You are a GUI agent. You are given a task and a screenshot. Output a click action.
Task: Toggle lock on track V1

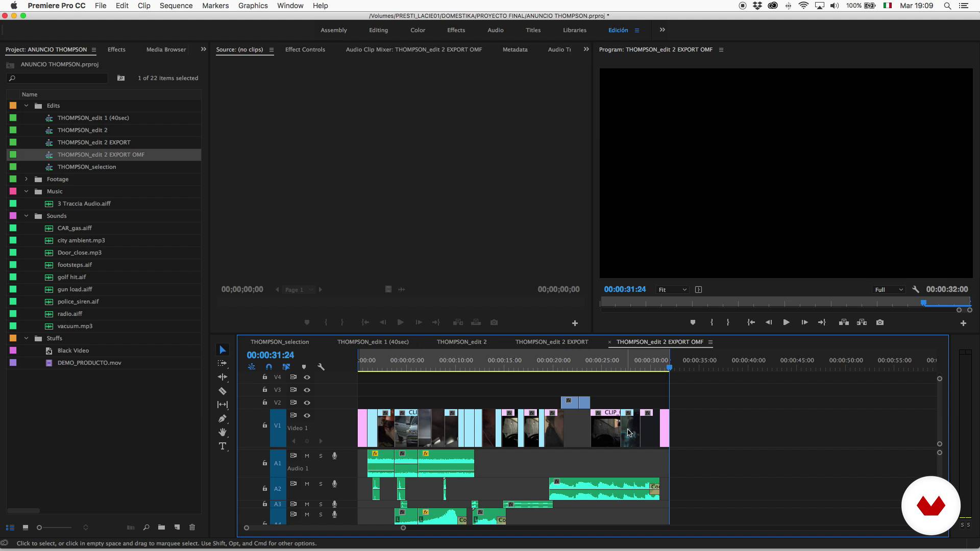[264, 425]
